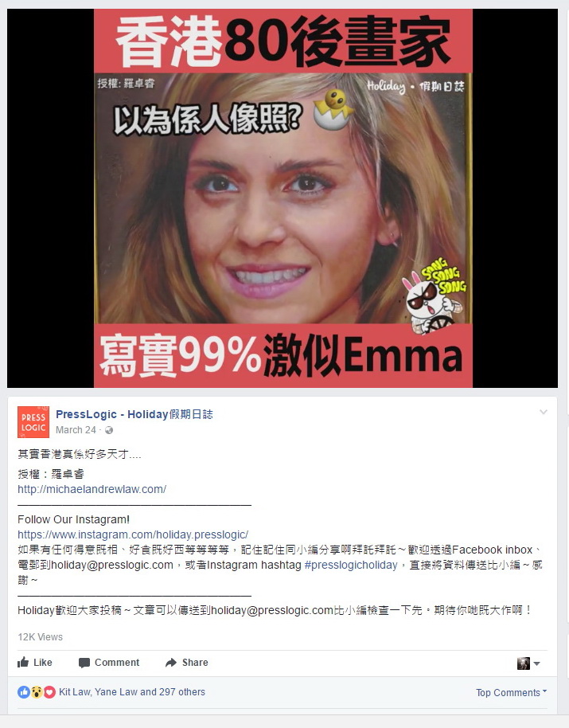Play the video thumbnail of the painting
The width and height of the screenshot is (569, 728).
coord(283,198)
